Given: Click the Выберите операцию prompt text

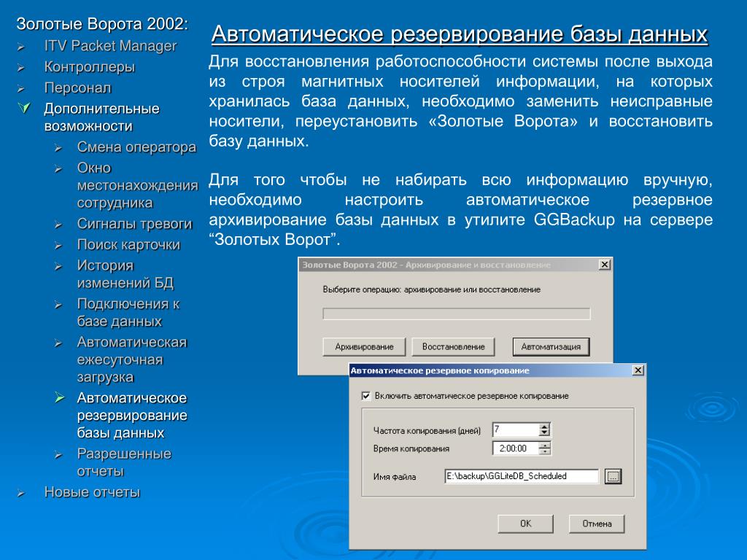Looking at the screenshot, I should coord(432,289).
